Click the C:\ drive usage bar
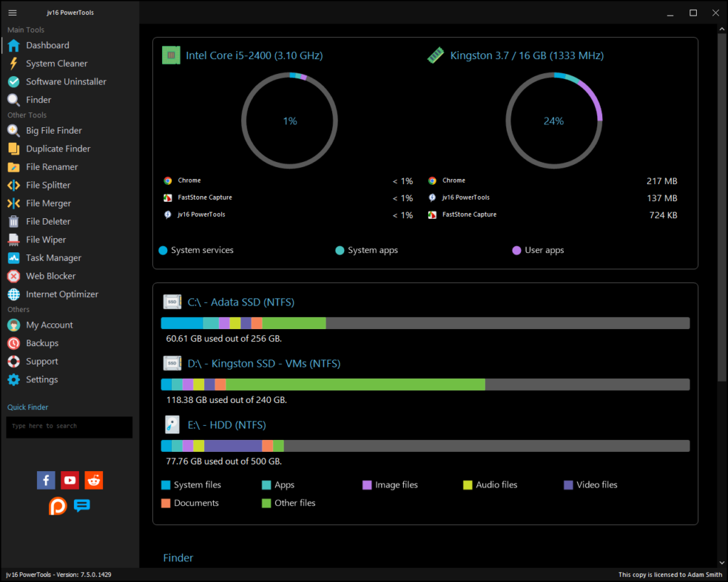Screen dimensions: 728x582 point(425,323)
